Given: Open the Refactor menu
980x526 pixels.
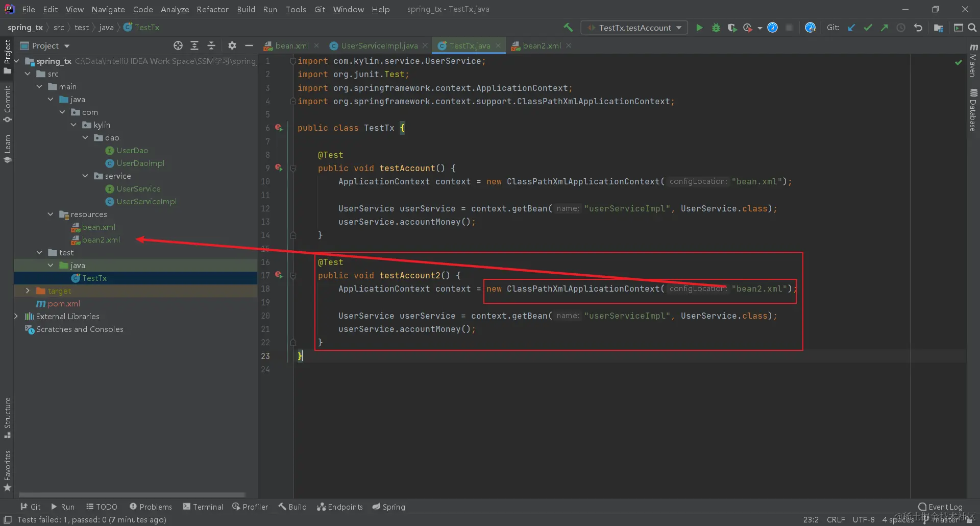Looking at the screenshot, I should click(212, 9).
